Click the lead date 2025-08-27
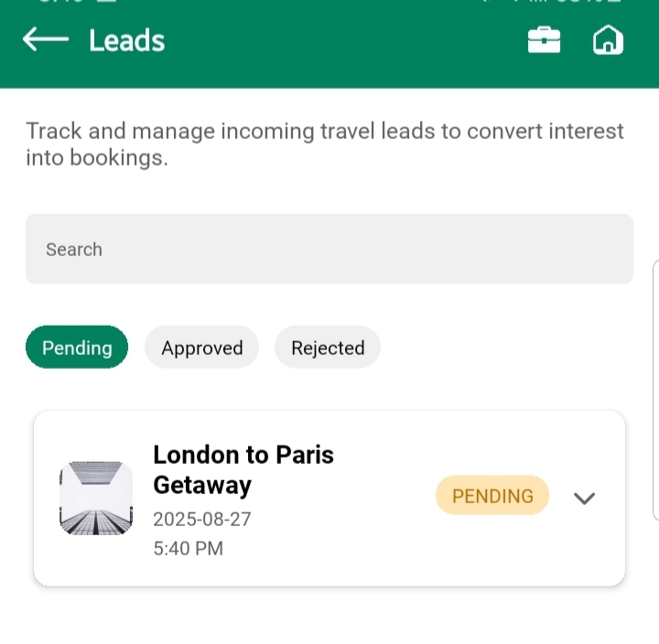The width and height of the screenshot is (659, 644). tap(202, 520)
